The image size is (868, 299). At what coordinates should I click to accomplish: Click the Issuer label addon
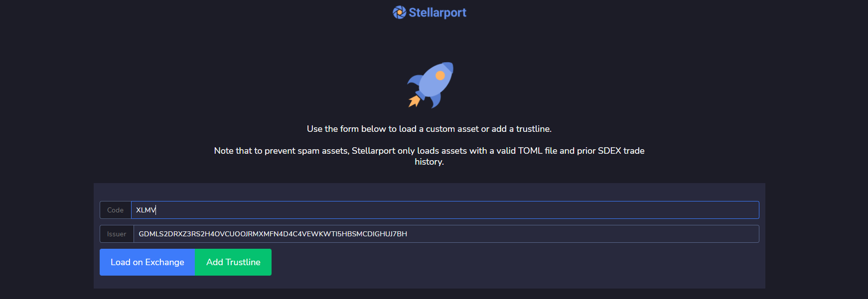coord(117,234)
